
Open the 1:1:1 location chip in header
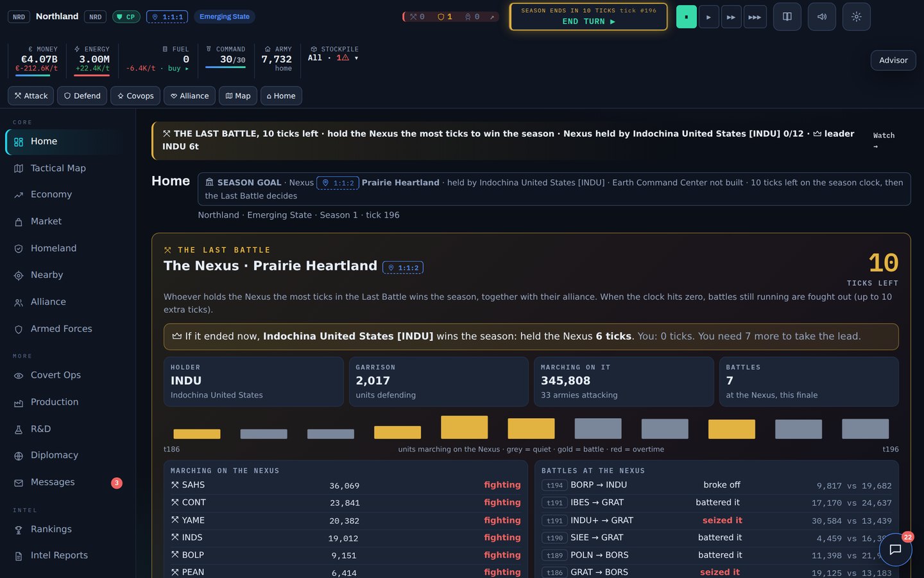167,17
